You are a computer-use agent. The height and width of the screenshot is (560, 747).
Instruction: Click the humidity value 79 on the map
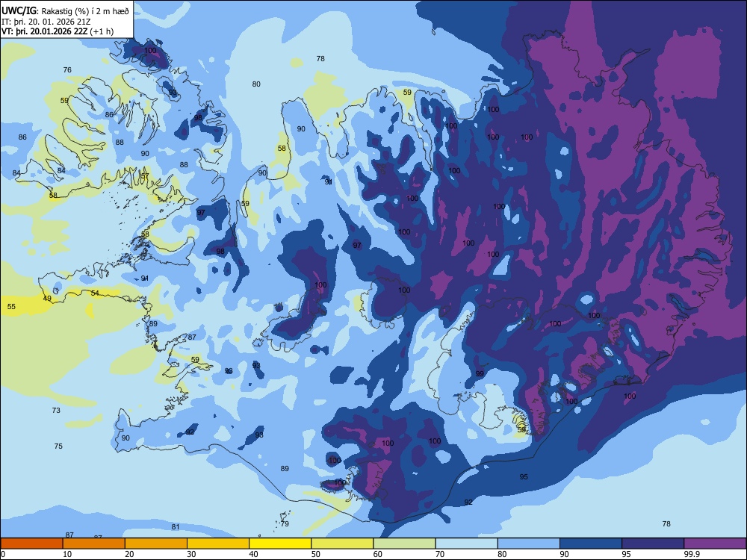285,524
